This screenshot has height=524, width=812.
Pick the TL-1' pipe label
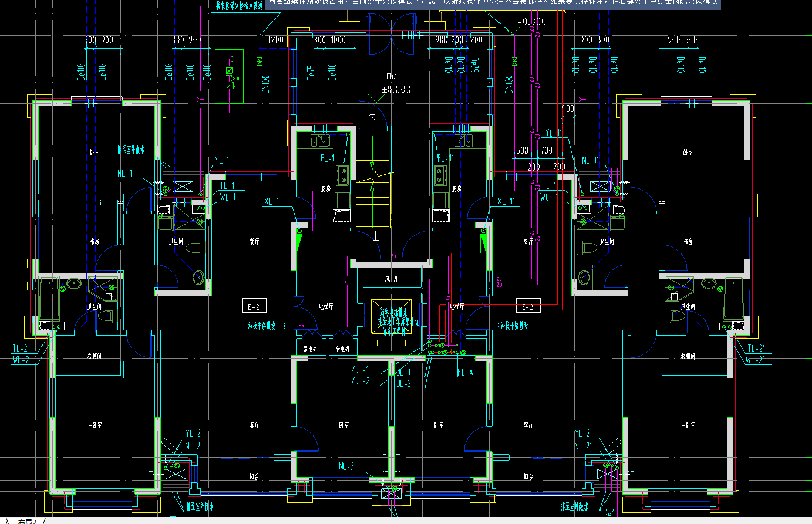point(550,185)
